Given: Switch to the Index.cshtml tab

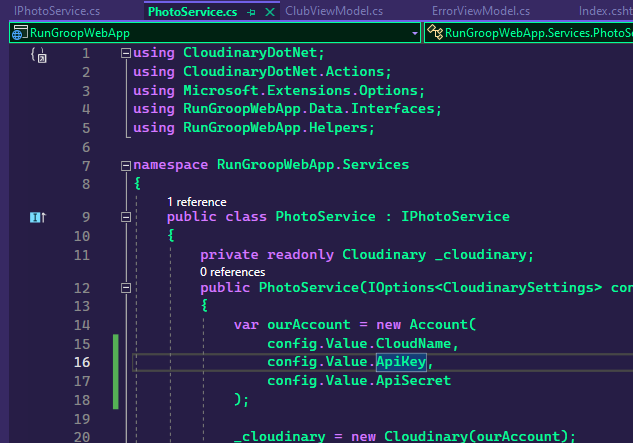Looking at the screenshot, I should 606,11.
